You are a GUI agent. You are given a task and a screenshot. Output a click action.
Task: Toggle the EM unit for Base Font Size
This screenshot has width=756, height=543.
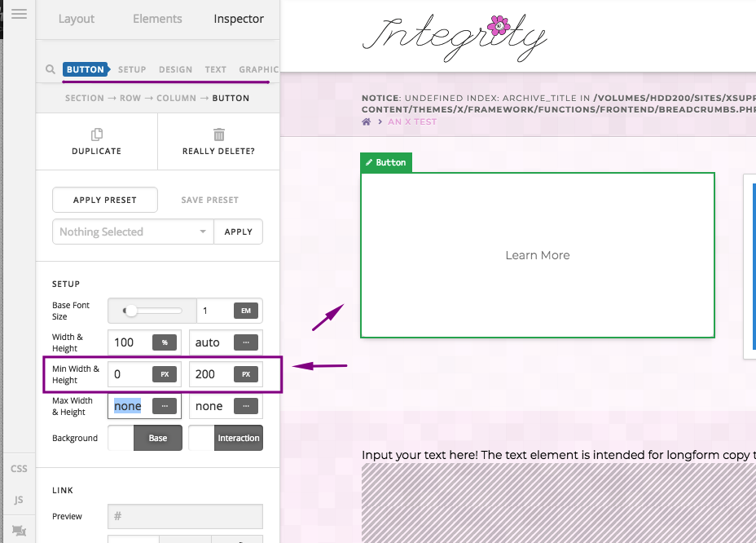tap(246, 311)
